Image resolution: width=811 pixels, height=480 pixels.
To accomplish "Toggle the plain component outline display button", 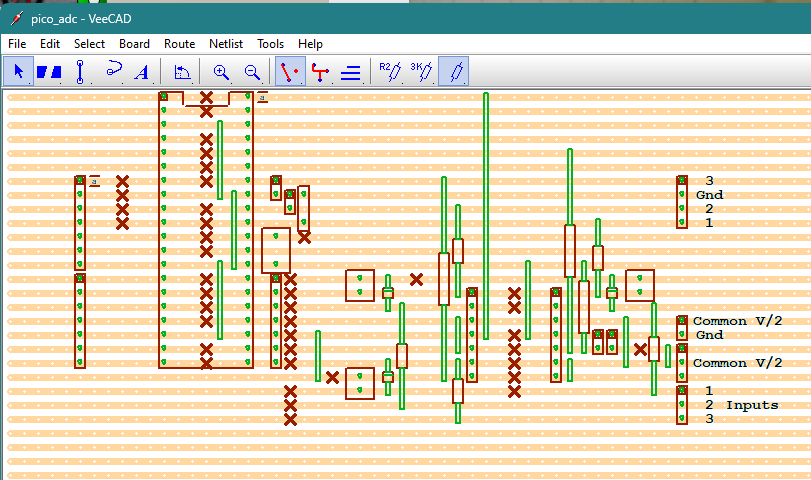I will tap(453, 72).
